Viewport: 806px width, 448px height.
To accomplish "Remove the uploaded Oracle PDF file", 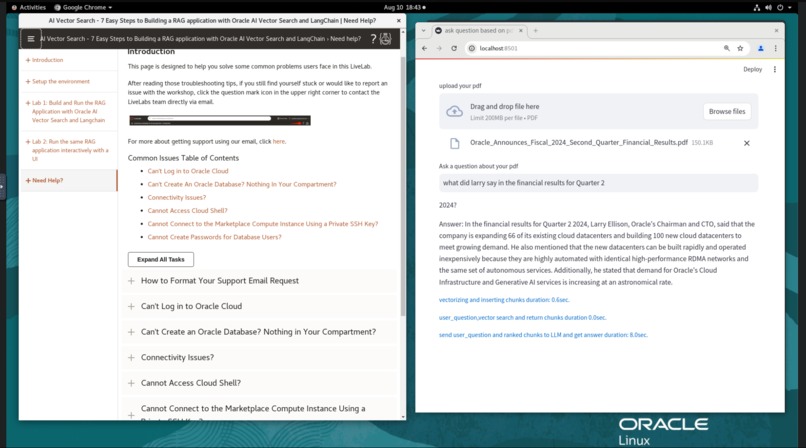I will 746,143.
